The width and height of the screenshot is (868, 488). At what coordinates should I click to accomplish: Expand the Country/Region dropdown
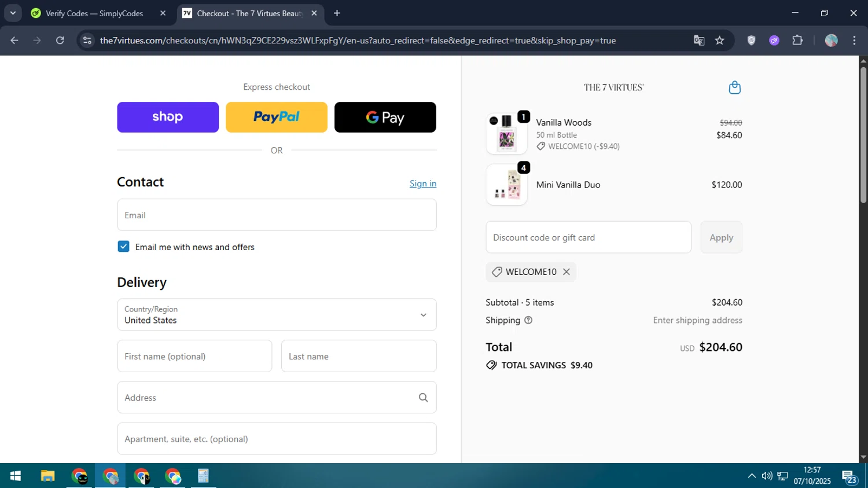[277, 315]
